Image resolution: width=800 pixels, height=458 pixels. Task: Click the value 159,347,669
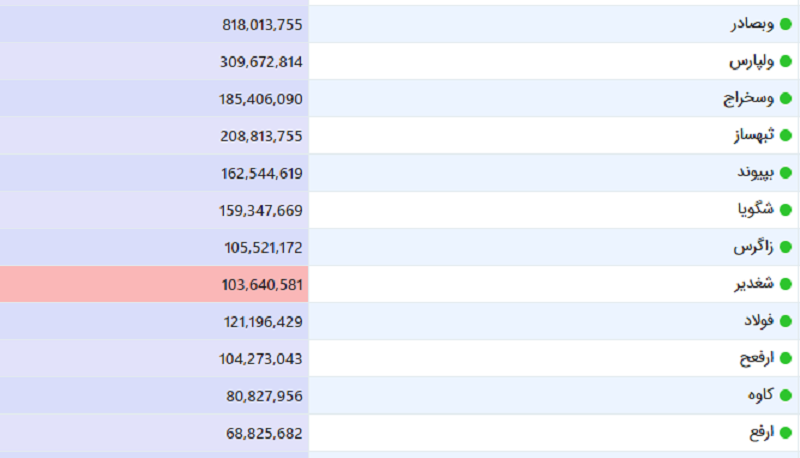pos(261,210)
